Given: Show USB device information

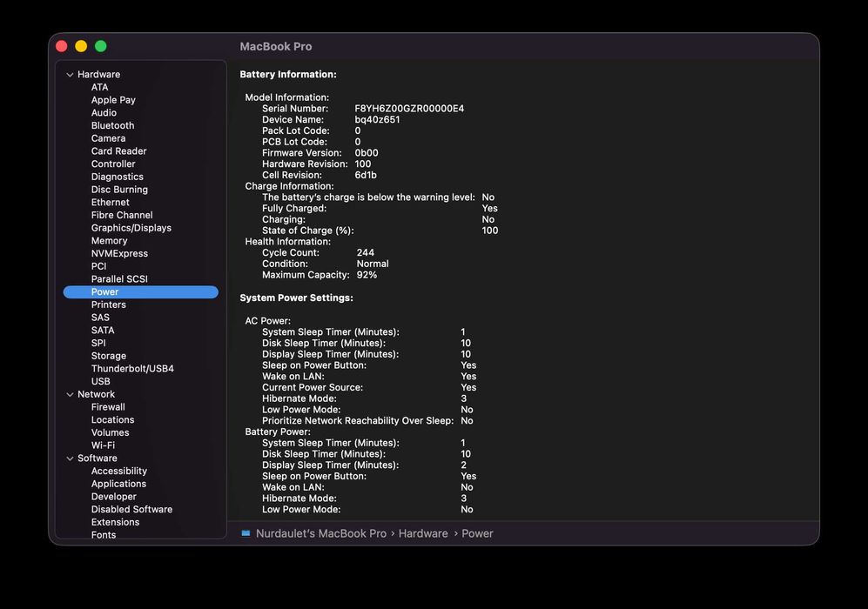Looking at the screenshot, I should pos(100,382).
